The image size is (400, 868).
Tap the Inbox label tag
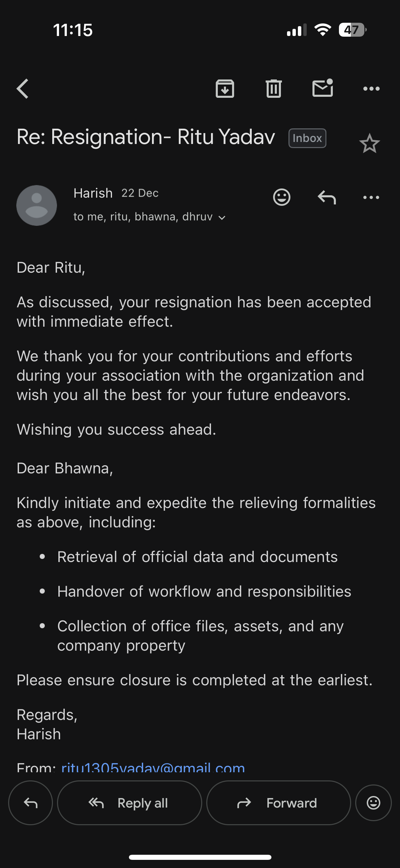tap(307, 138)
